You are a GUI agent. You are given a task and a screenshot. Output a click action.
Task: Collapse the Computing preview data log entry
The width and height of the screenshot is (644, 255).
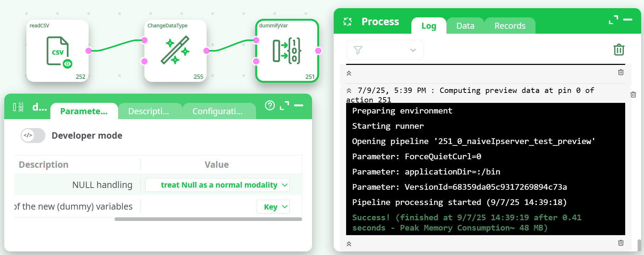tap(349, 90)
